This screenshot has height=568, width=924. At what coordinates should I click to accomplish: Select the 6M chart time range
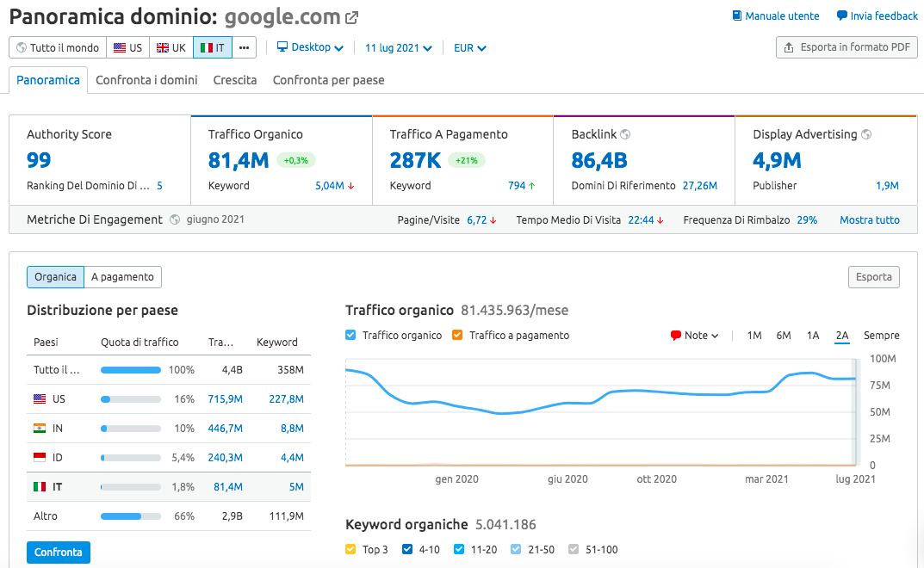tap(783, 336)
